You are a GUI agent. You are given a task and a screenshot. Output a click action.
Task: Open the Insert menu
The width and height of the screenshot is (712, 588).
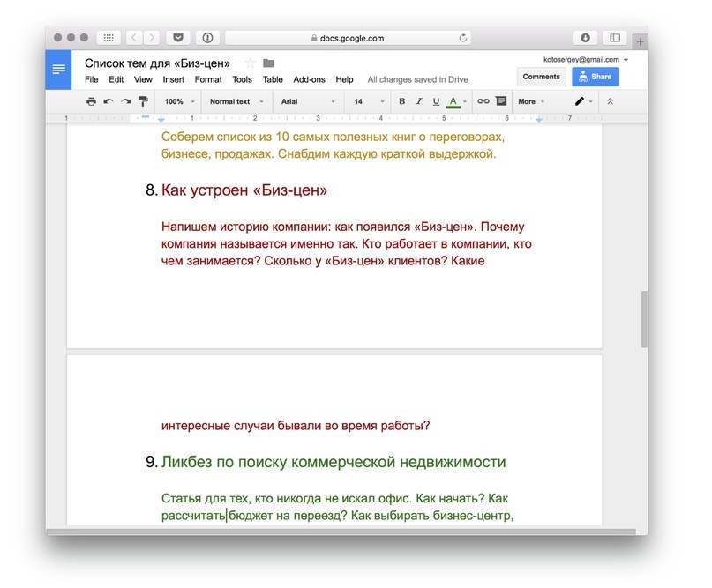pos(174,79)
